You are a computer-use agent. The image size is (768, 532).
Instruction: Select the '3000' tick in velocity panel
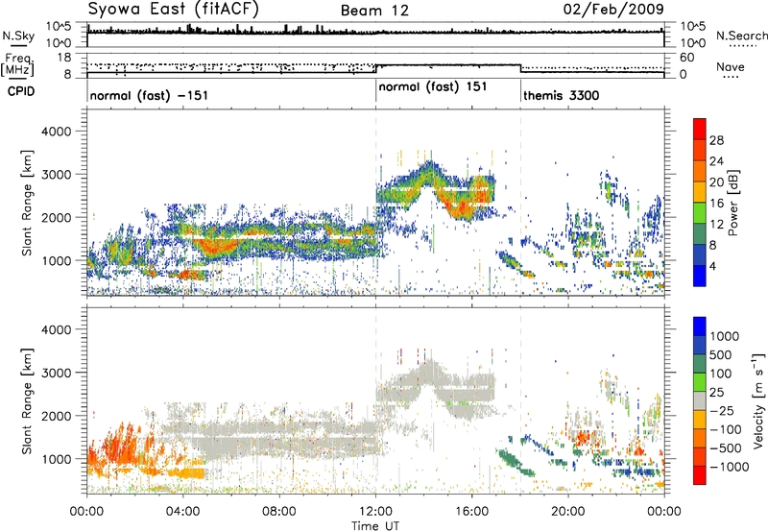(x=55, y=373)
